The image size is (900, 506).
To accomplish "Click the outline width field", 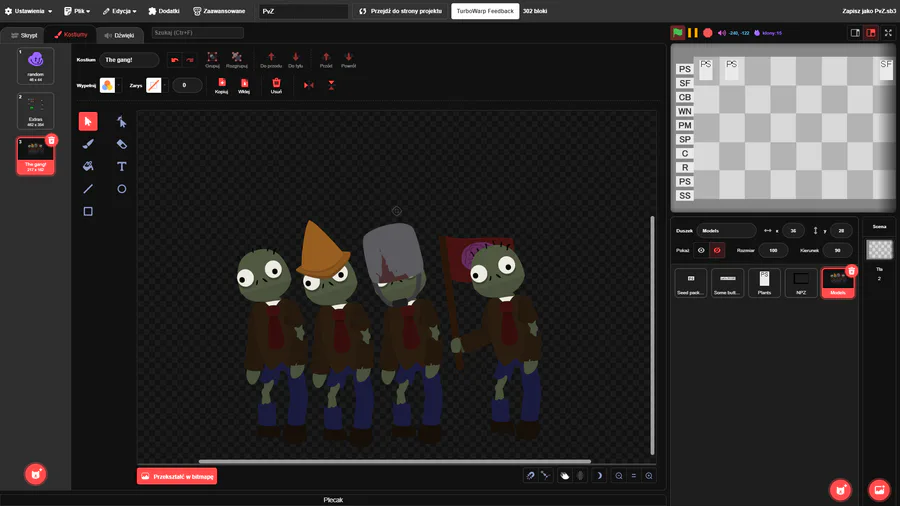I will coord(187,85).
